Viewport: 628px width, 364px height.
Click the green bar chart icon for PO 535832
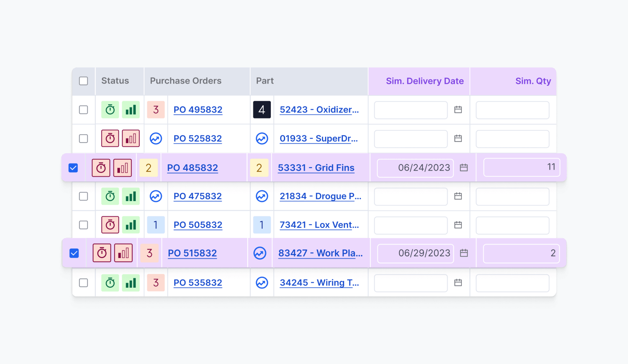[x=131, y=283]
